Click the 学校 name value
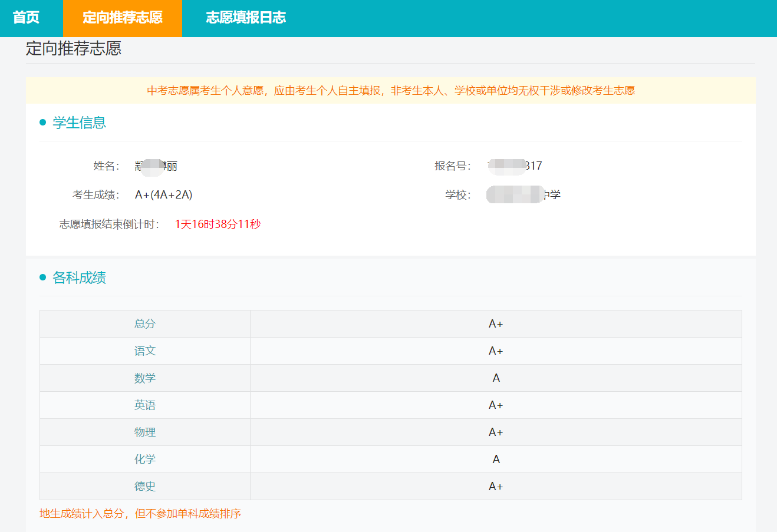This screenshot has width=777, height=532. point(523,195)
